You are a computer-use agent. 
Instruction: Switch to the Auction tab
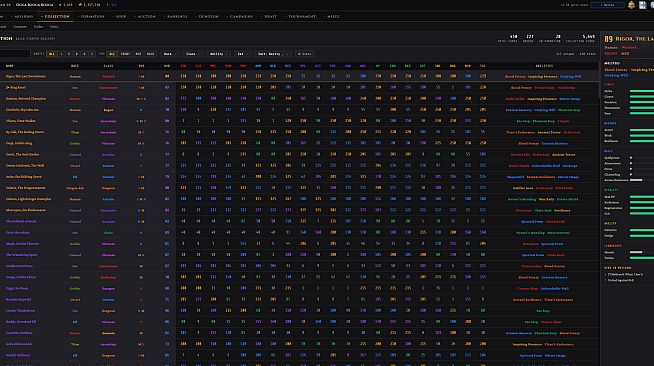[x=145, y=17]
